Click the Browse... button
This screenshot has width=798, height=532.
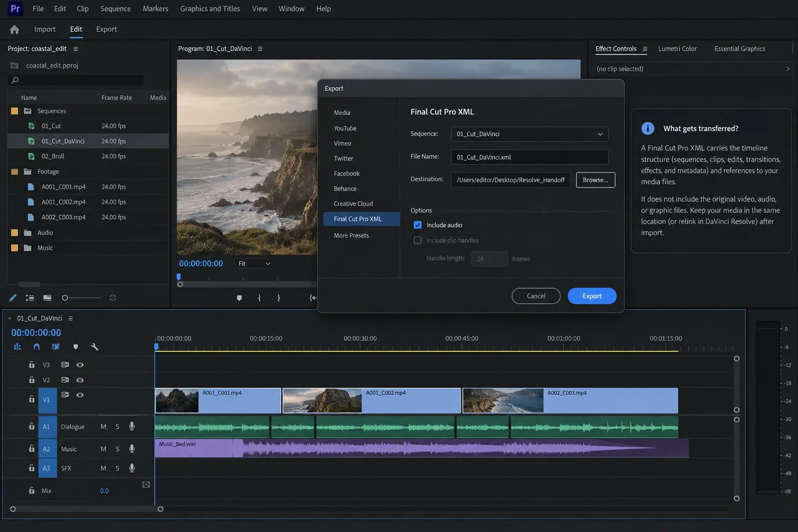coord(595,180)
